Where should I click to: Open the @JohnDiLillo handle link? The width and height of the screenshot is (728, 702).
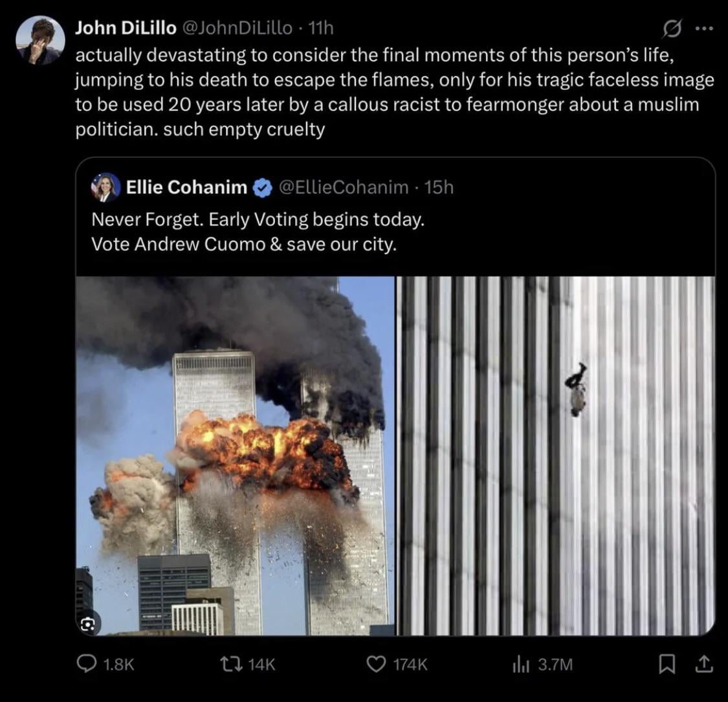[237, 28]
